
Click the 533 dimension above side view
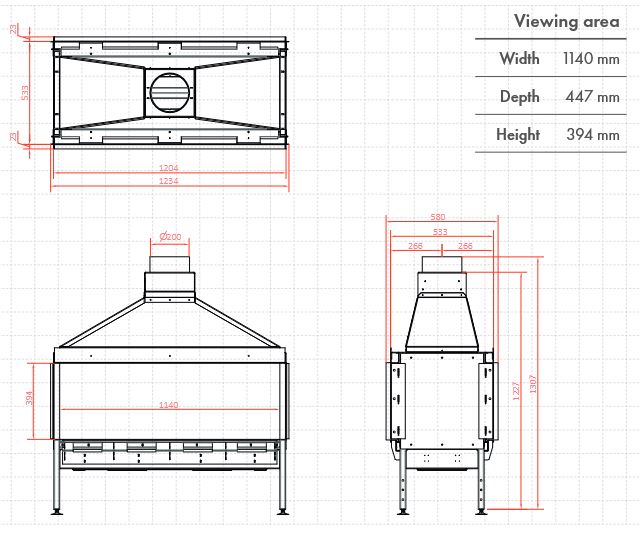click(440, 231)
